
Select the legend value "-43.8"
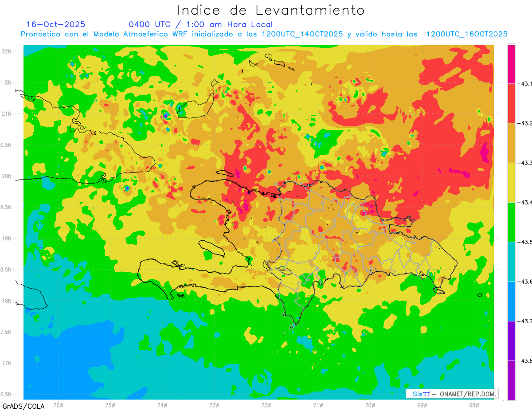point(525,360)
